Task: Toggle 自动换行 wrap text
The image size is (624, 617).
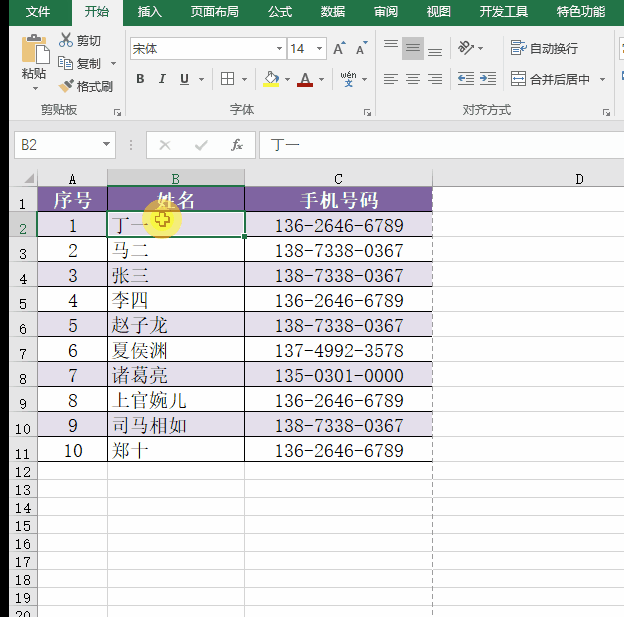Action: point(544,48)
